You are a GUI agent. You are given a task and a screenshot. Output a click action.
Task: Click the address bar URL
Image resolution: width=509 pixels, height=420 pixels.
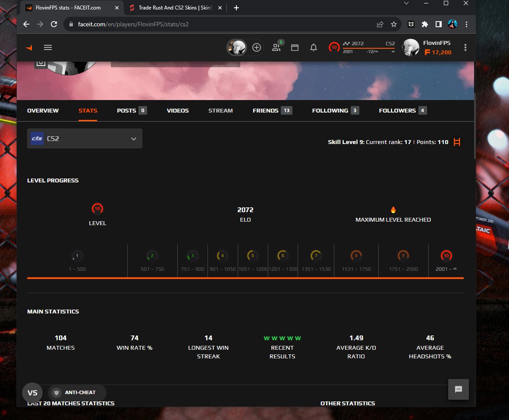coord(133,24)
